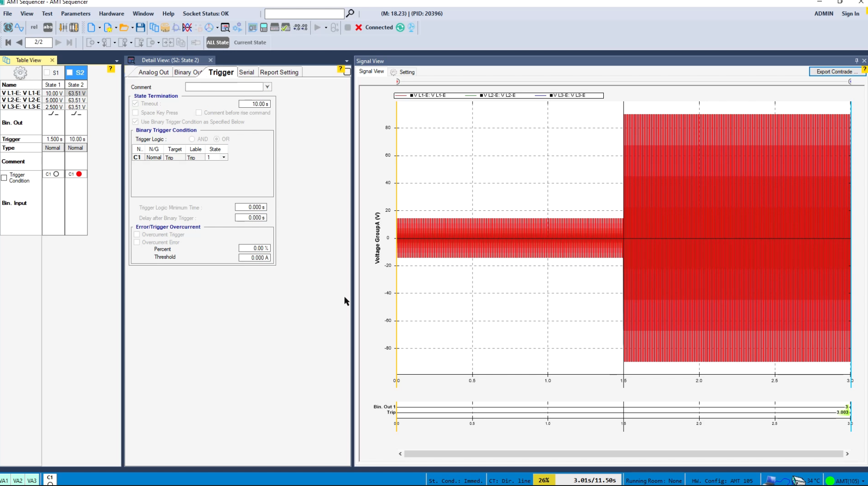Image resolution: width=868 pixels, height=486 pixels.
Task: Open the Hardware menu
Action: coord(111,14)
